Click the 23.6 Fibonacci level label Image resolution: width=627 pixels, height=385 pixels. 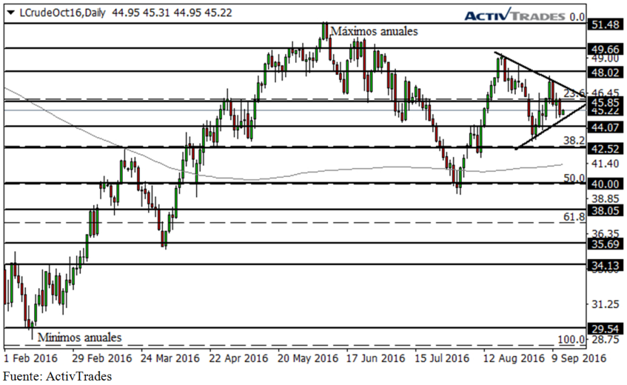[x=574, y=93]
